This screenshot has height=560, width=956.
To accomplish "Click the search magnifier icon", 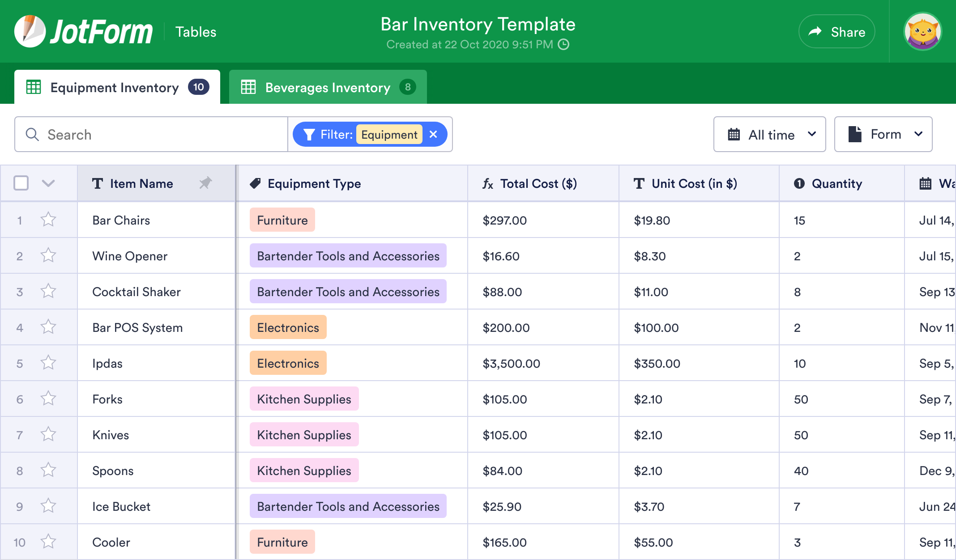I will pos(32,134).
